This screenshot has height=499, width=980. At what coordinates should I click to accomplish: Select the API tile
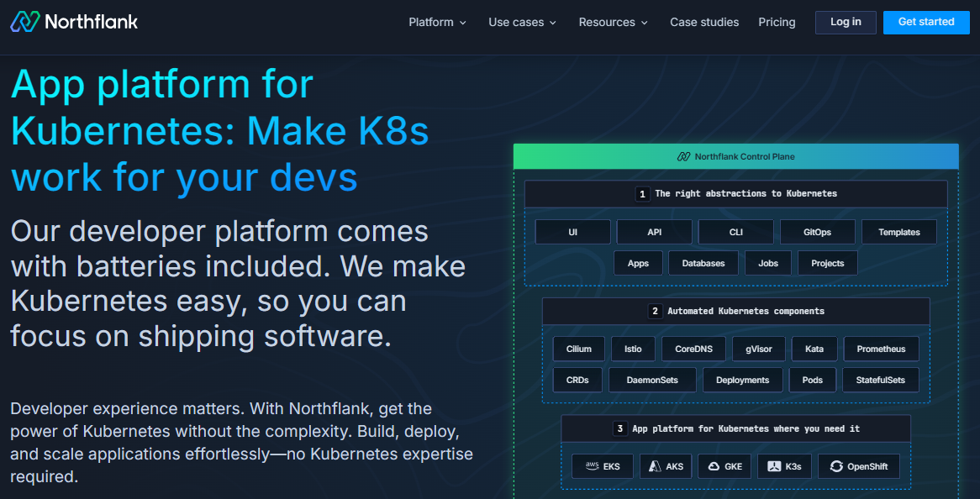[x=655, y=232]
